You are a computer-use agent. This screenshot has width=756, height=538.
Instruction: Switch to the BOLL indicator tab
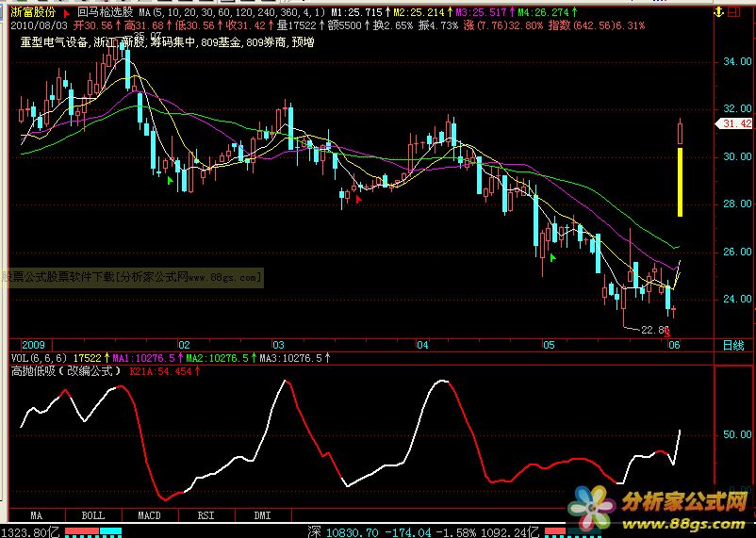click(x=93, y=515)
